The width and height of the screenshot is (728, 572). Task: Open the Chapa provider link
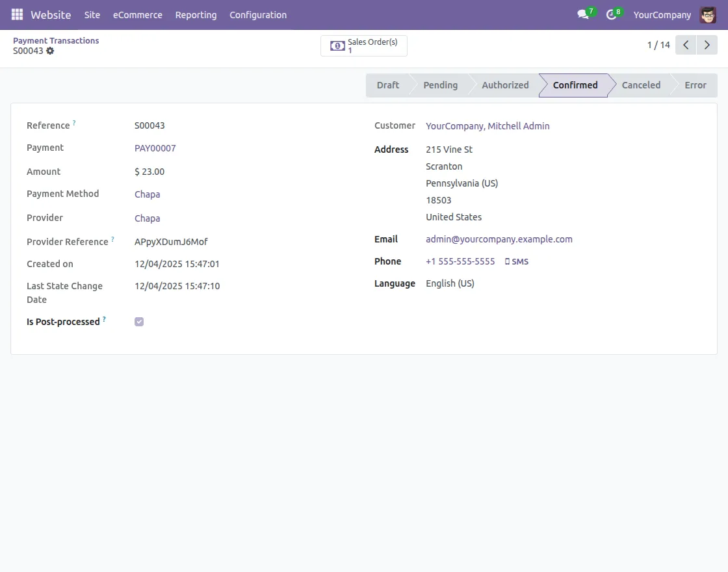coord(147,218)
